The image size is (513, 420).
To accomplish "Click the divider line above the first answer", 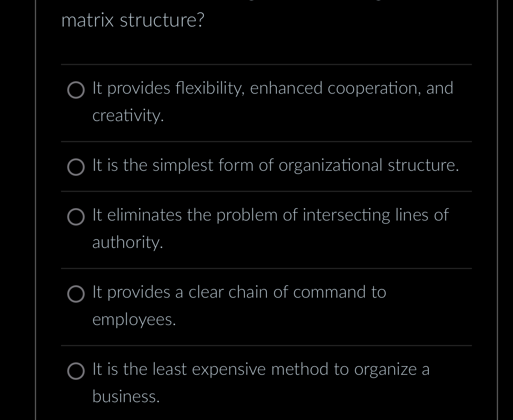I will tap(266, 64).
